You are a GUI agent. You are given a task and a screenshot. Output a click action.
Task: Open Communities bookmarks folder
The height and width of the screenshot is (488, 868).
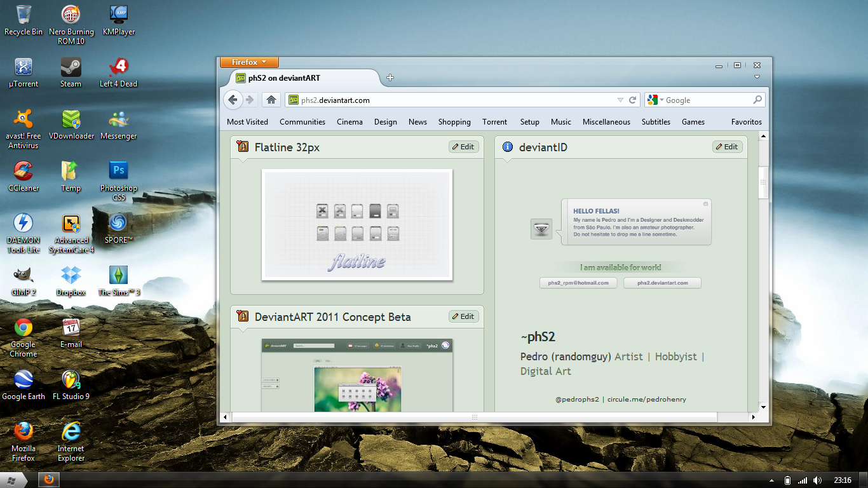302,122
